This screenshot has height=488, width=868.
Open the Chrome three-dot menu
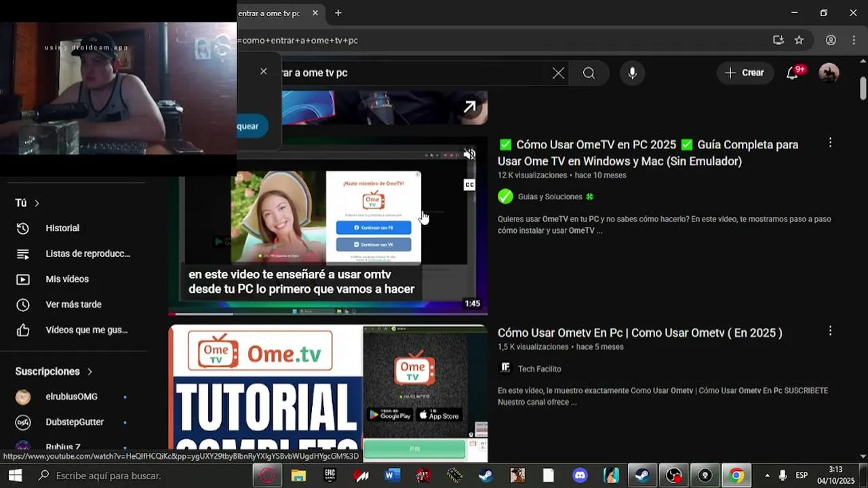(x=853, y=40)
